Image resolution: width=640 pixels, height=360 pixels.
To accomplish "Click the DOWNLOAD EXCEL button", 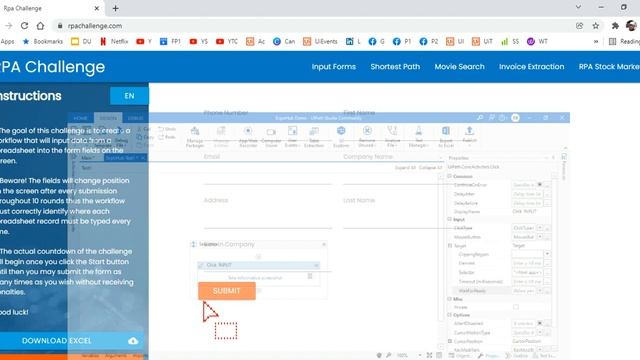I will click(73, 341).
